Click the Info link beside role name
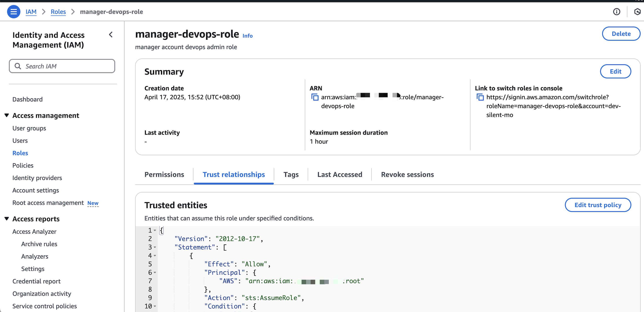 248,36
